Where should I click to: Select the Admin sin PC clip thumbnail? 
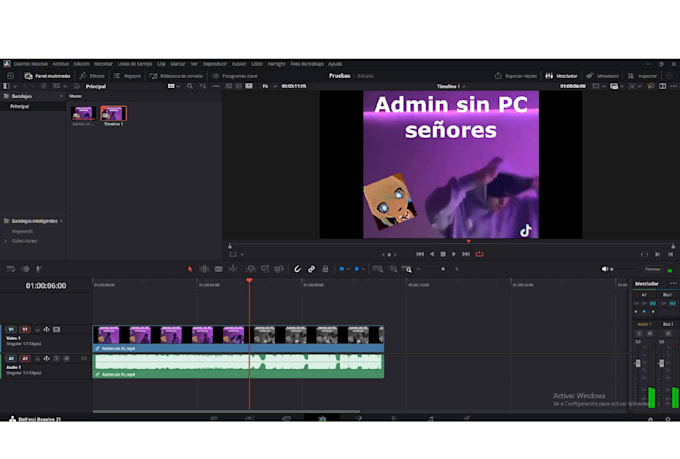click(83, 114)
